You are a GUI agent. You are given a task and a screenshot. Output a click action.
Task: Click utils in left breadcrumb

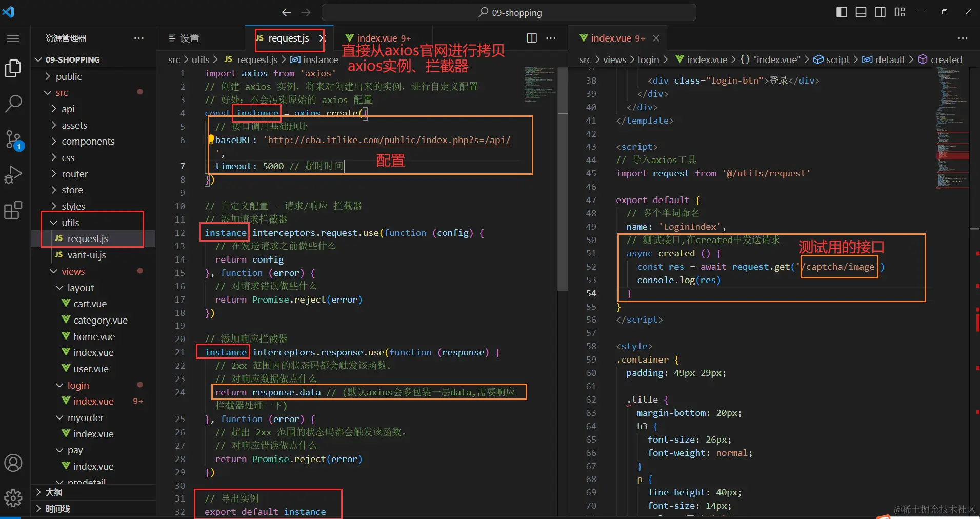pos(201,59)
